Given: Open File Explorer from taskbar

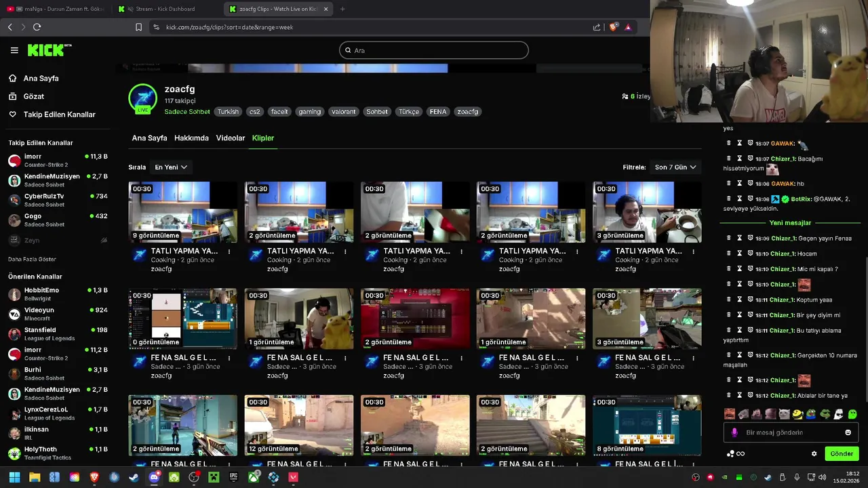Looking at the screenshot, I should [35, 477].
